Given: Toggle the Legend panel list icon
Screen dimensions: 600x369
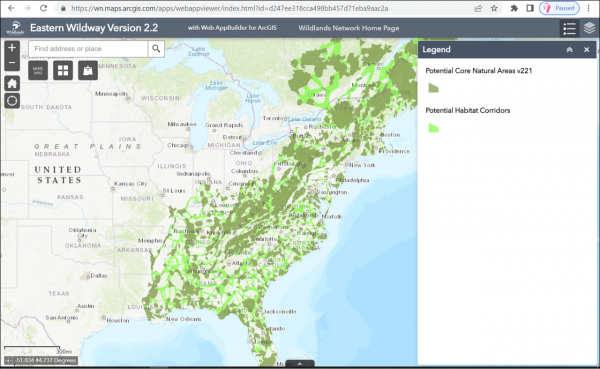Looking at the screenshot, I should coord(569,28).
